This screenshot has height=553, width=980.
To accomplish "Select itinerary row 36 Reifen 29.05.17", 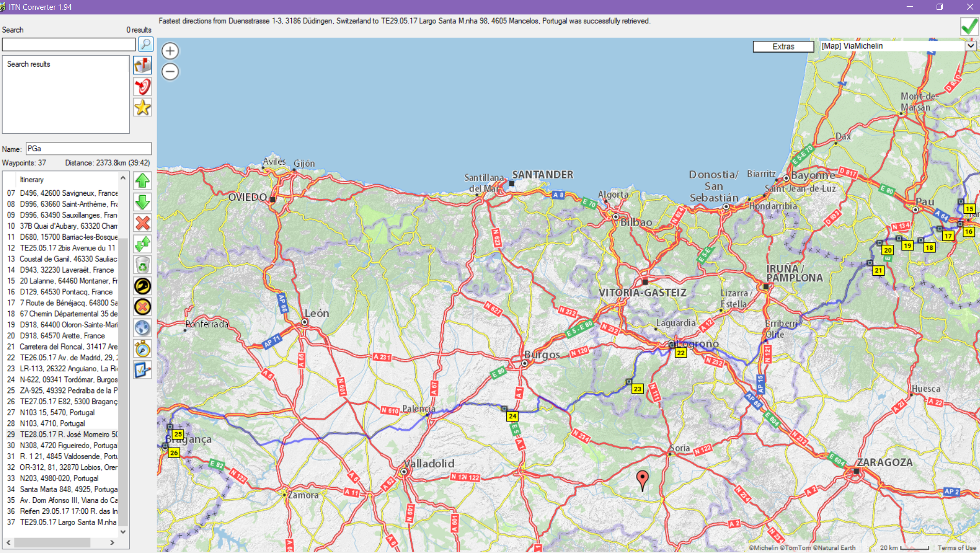I will [62, 511].
